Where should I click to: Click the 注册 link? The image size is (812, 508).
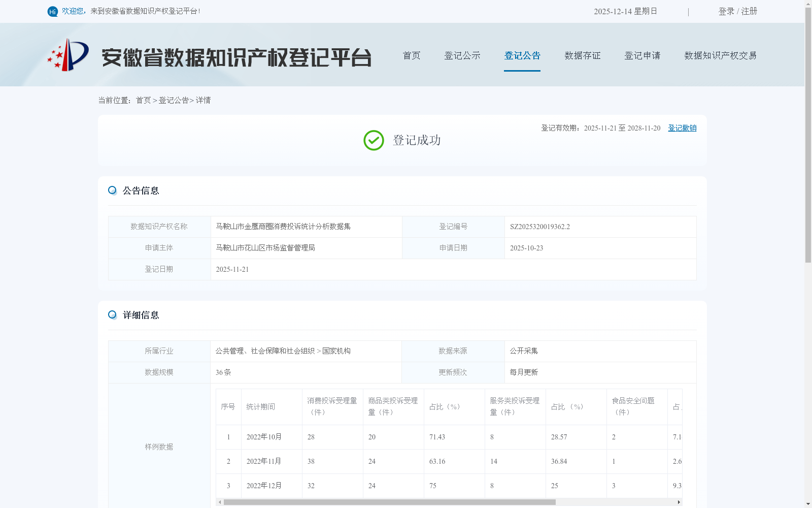[x=750, y=11]
